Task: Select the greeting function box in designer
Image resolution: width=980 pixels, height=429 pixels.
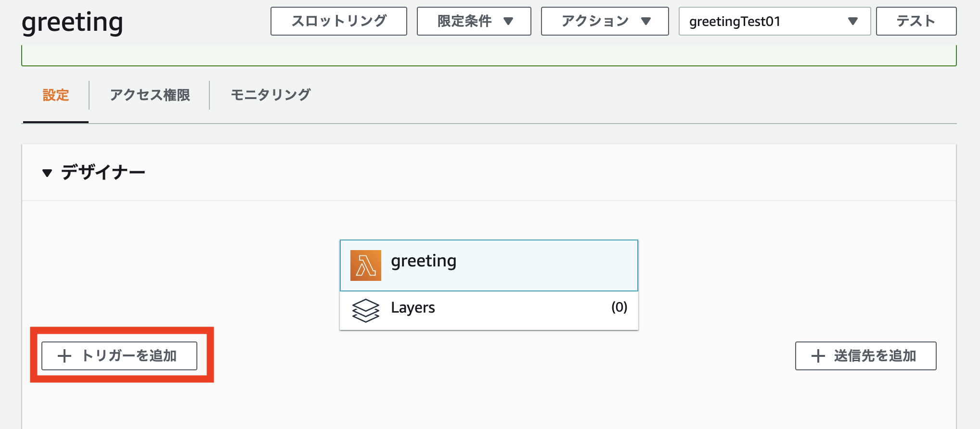Action: click(489, 265)
